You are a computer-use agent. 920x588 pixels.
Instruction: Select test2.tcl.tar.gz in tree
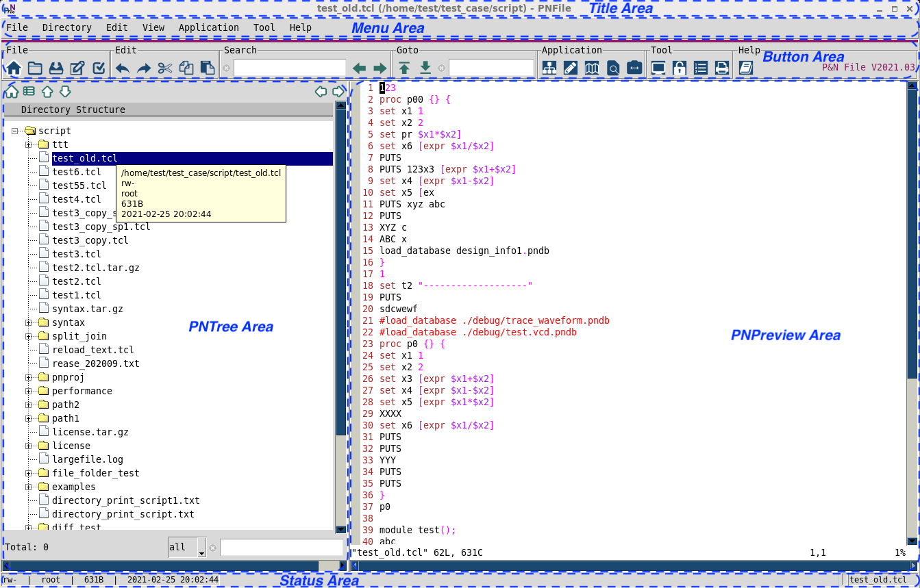click(x=96, y=268)
